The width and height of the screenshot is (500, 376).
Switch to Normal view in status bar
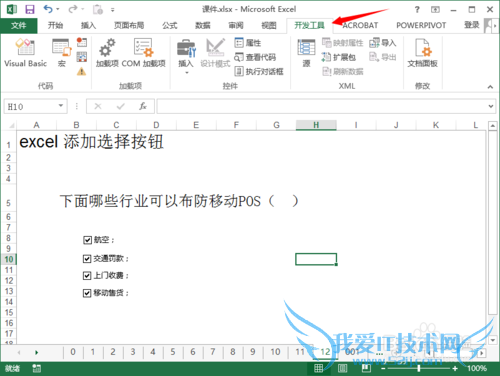(x=319, y=368)
